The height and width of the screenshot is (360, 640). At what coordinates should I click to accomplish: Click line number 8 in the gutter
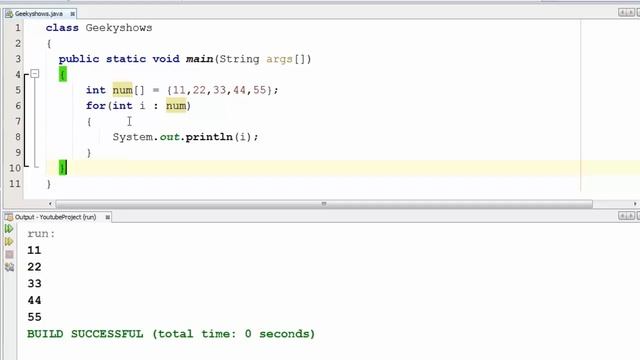pyautogui.click(x=18, y=137)
